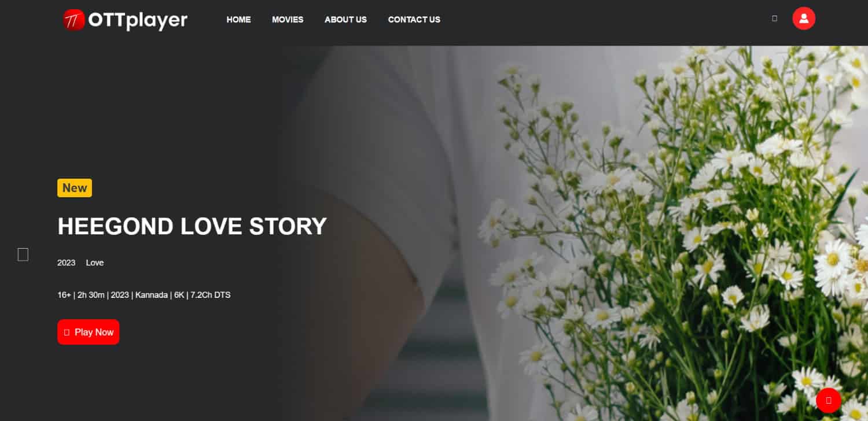Select the 2023 year tag
Screen dimensions: 868x421
coord(67,263)
